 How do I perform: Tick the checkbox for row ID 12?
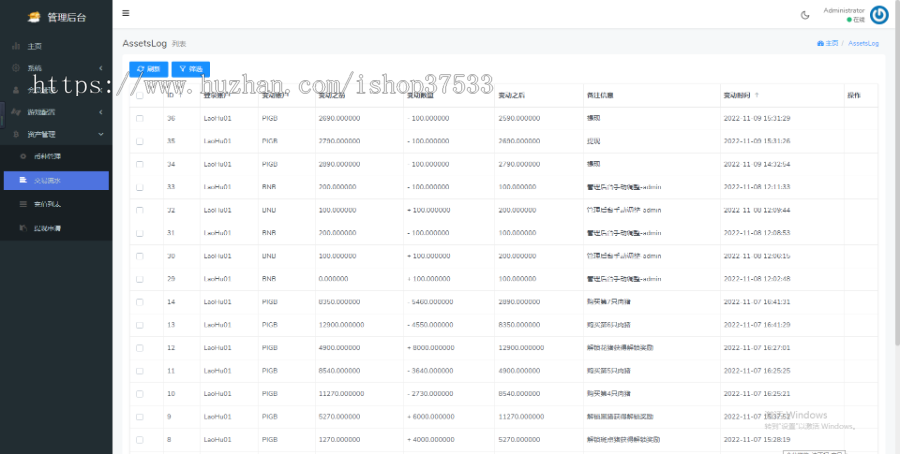pos(139,348)
